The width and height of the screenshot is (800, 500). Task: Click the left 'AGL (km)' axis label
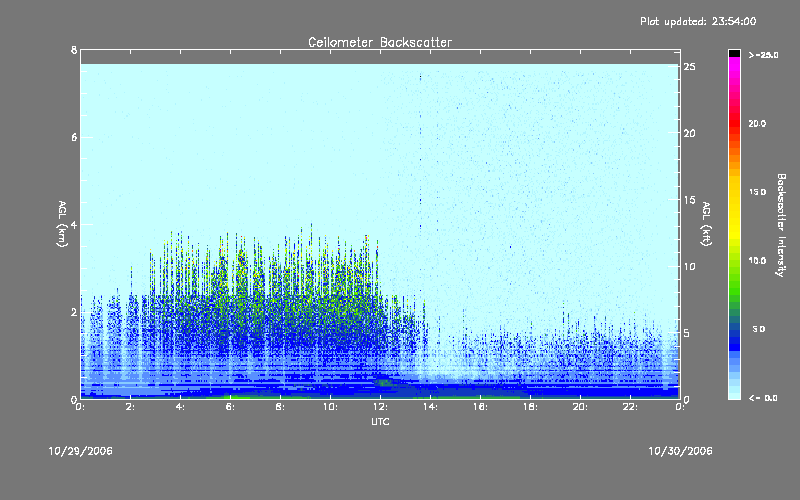tap(62, 224)
